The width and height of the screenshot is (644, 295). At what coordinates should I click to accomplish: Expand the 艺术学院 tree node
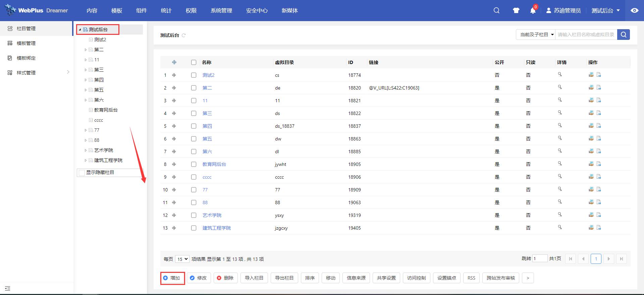click(x=86, y=151)
